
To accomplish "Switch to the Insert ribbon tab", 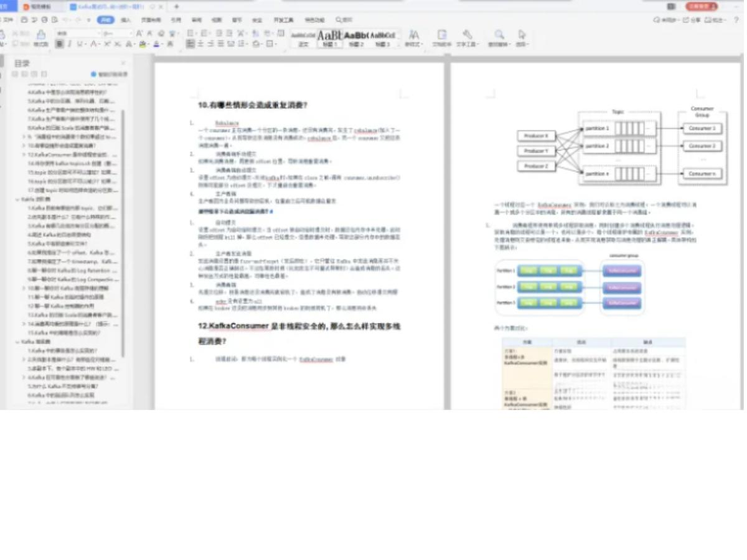I will 126,20.
